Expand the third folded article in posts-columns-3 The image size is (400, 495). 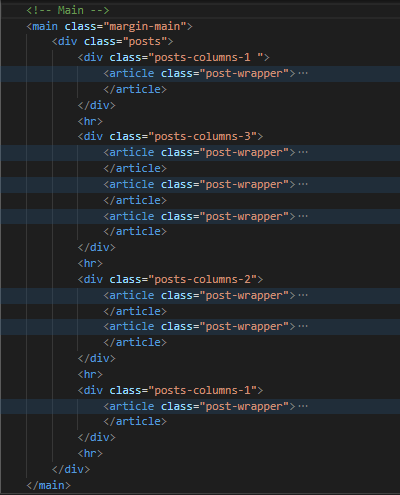click(303, 216)
